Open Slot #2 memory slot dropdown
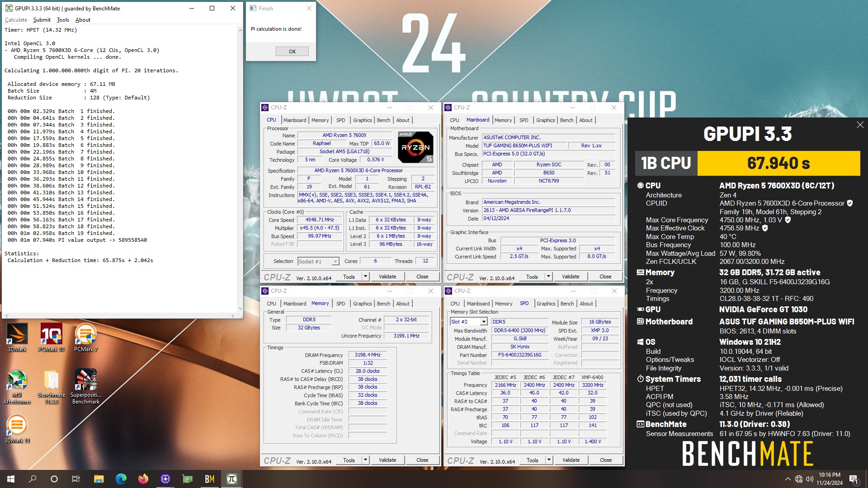 pos(484,322)
